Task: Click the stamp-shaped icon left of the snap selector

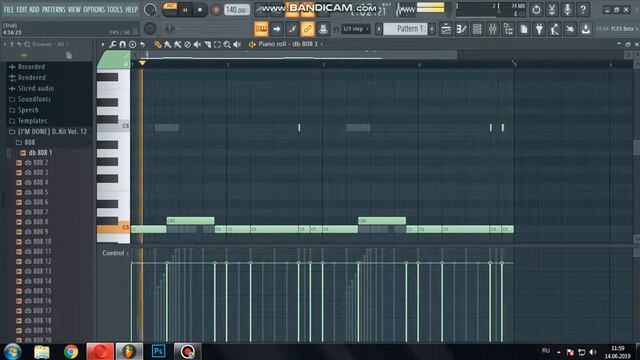Action: [323, 29]
